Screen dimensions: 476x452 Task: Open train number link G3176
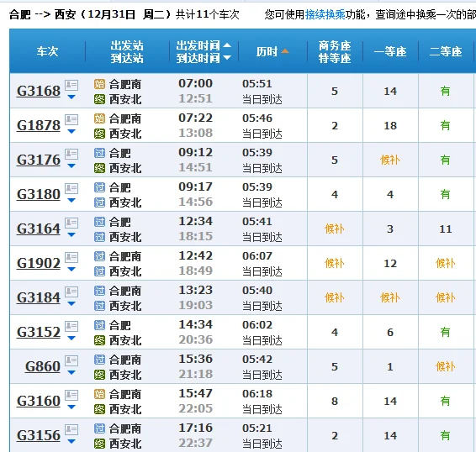(x=39, y=160)
